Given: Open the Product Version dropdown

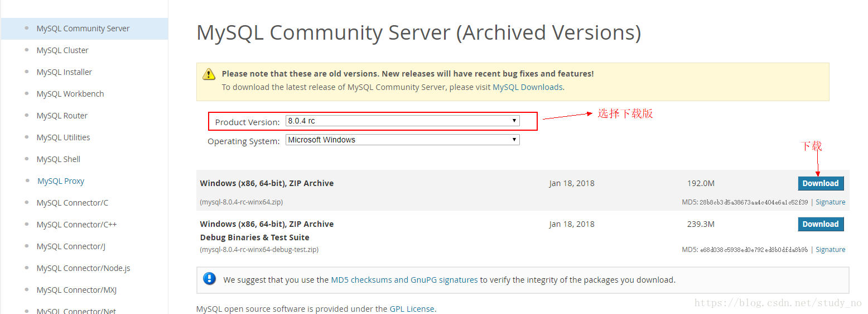Looking at the screenshot, I should tap(402, 121).
